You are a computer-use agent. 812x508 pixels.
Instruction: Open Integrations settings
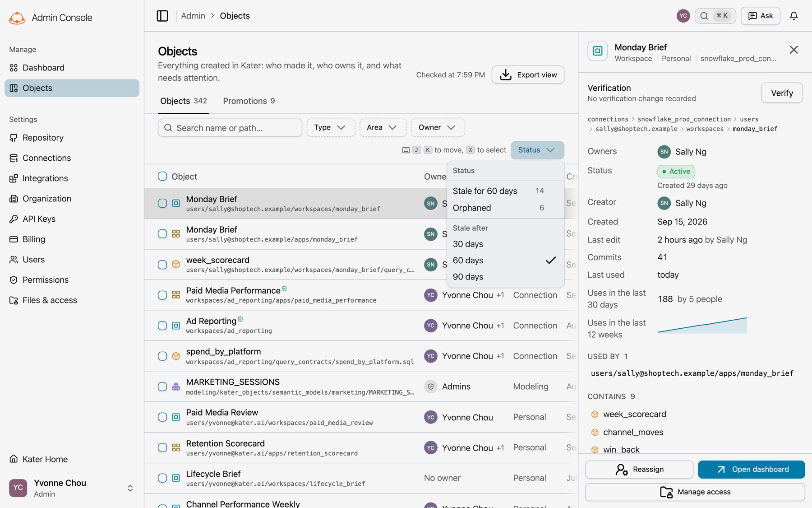coord(72,178)
